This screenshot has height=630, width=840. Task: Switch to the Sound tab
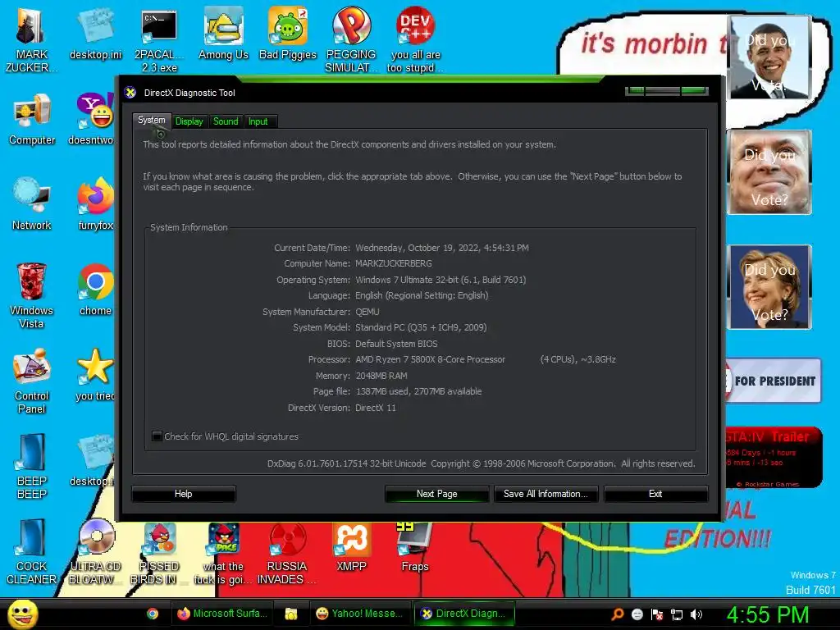tap(226, 121)
